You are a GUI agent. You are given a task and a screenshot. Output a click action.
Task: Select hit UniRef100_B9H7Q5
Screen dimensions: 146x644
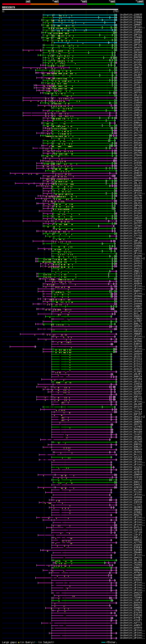click(x=131, y=58)
